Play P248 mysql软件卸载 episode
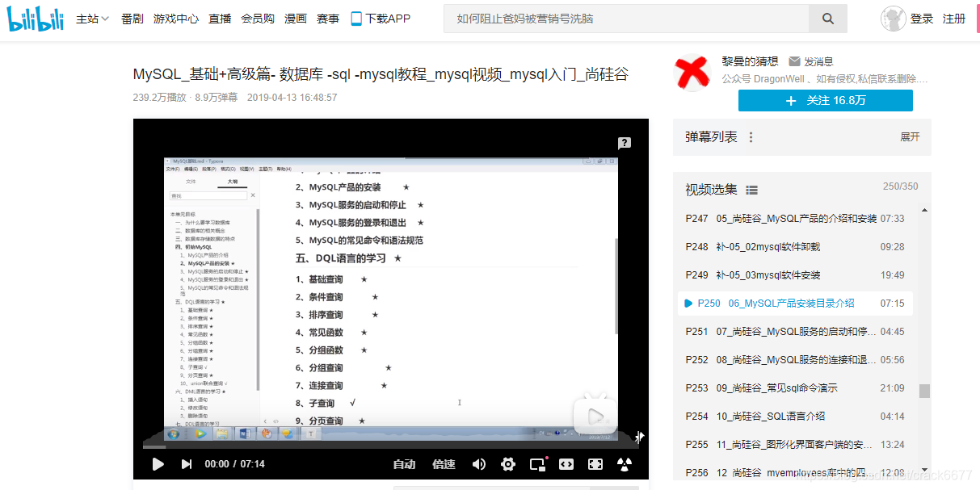Viewport: 980px width, 490px height. [795, 247]
